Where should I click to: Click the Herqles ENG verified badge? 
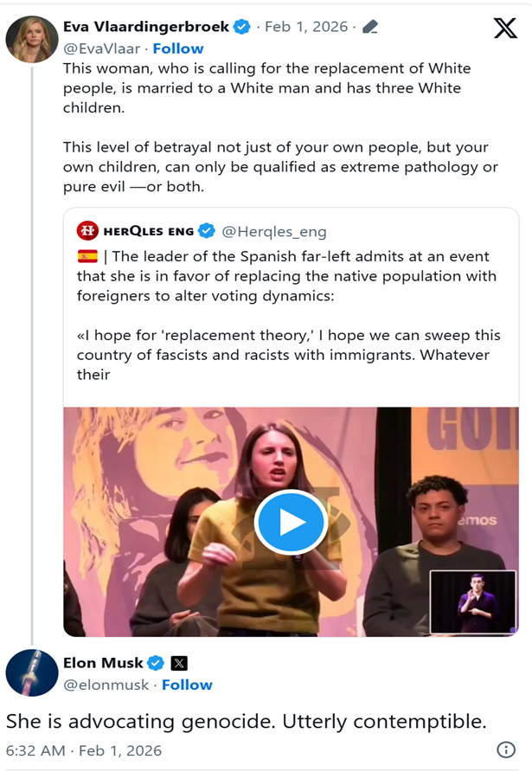pyautogui.click(x=207, y=231)
